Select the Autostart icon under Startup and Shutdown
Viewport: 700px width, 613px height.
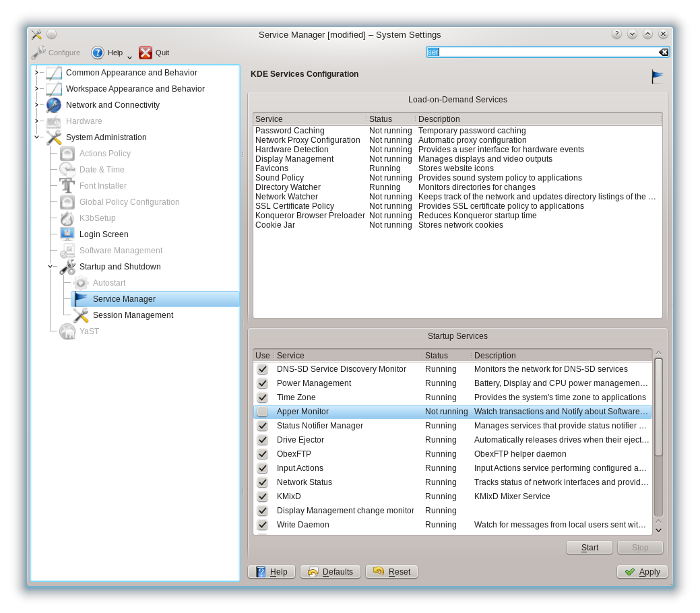(x=81, y=283)
